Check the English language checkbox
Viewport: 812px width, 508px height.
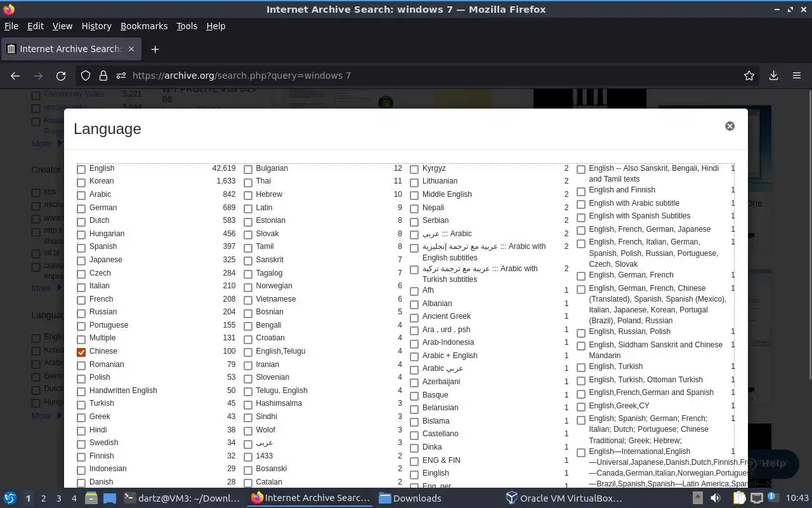pyautogui.click(x=81, y=169)
